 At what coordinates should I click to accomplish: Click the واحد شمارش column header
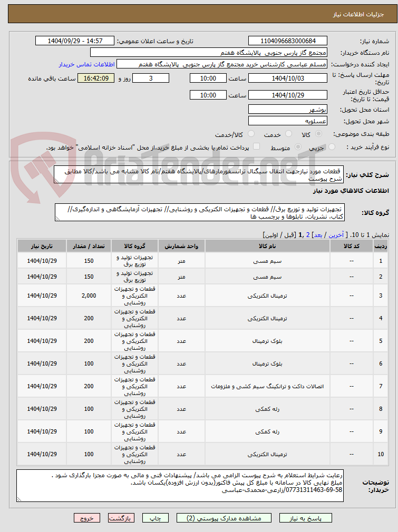pyautogui.click(x=181, y=246)
